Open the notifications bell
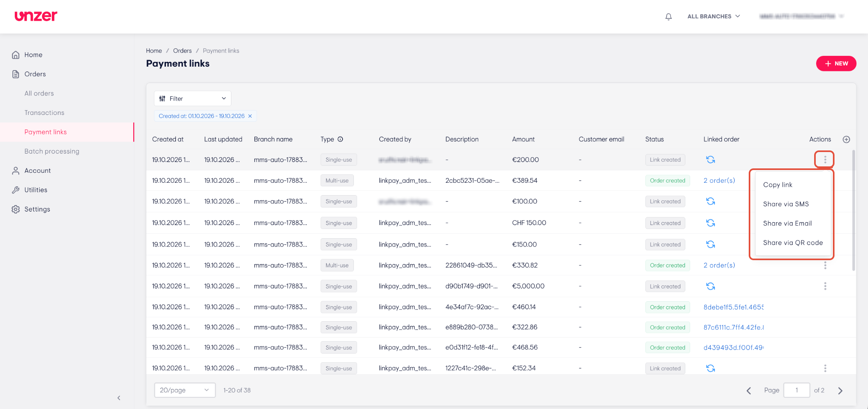 pyautogui.click(x=669, y=16)
